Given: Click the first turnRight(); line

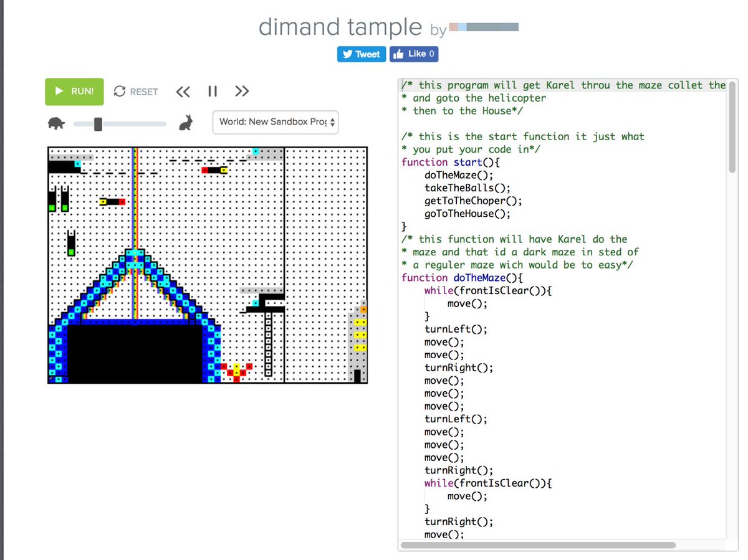Looking at the screenshot, I should [459, 368].
